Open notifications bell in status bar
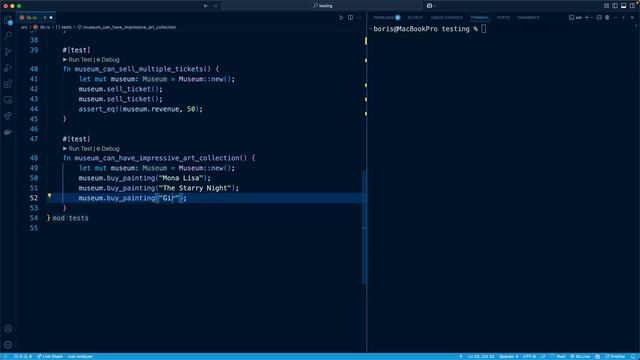Viewport: 640px width, 360px height. [x=633, y=357]
